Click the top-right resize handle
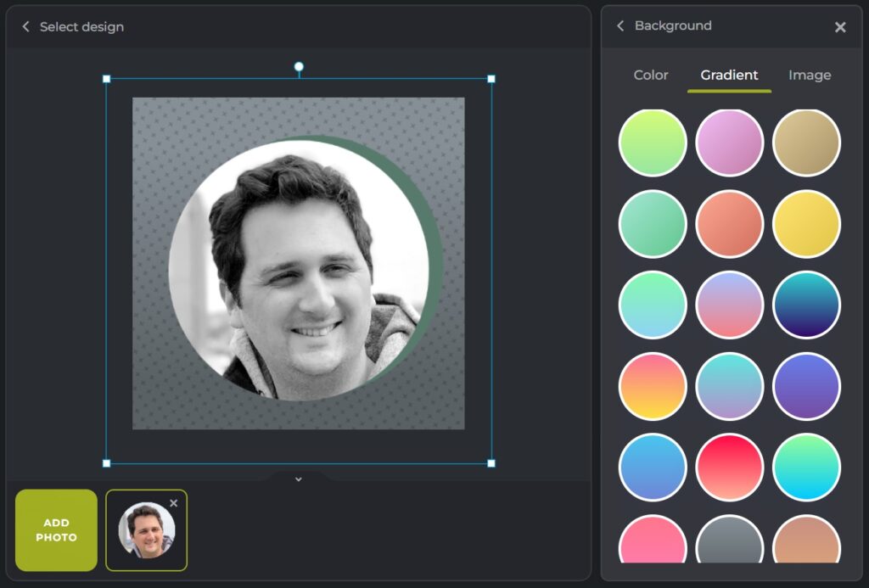 pyautogui.click(x=491, y=79)
